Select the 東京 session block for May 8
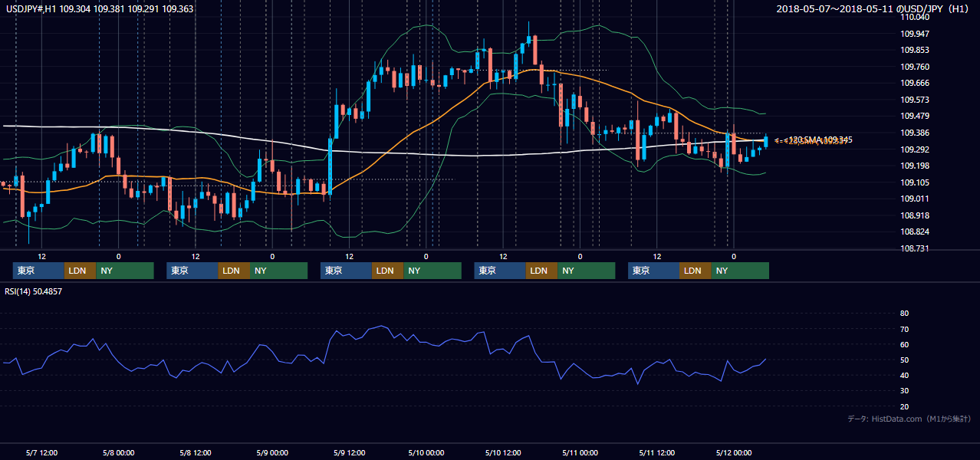The width and height of the screenshot is (980, 460). [192, 271]
